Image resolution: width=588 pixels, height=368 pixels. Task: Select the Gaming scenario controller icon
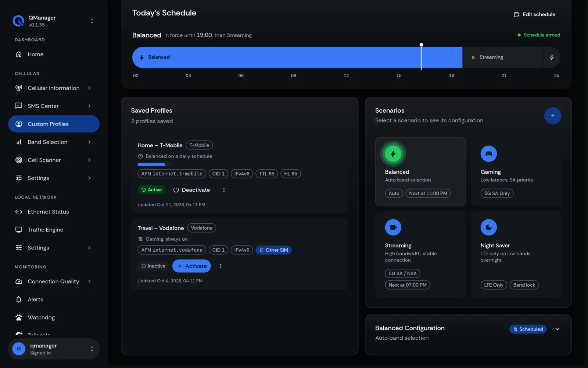[488, 154]
